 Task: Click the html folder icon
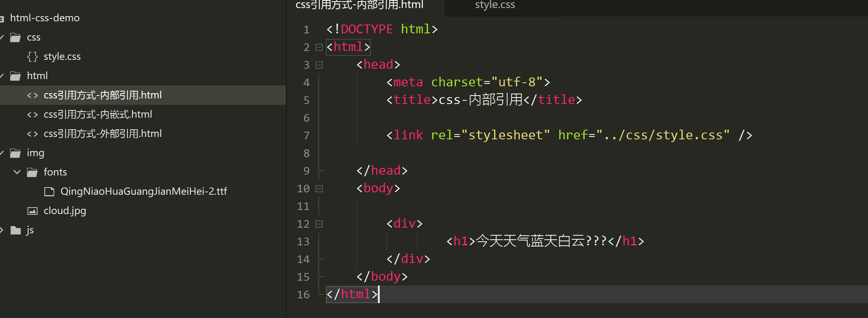pos(15,76)
